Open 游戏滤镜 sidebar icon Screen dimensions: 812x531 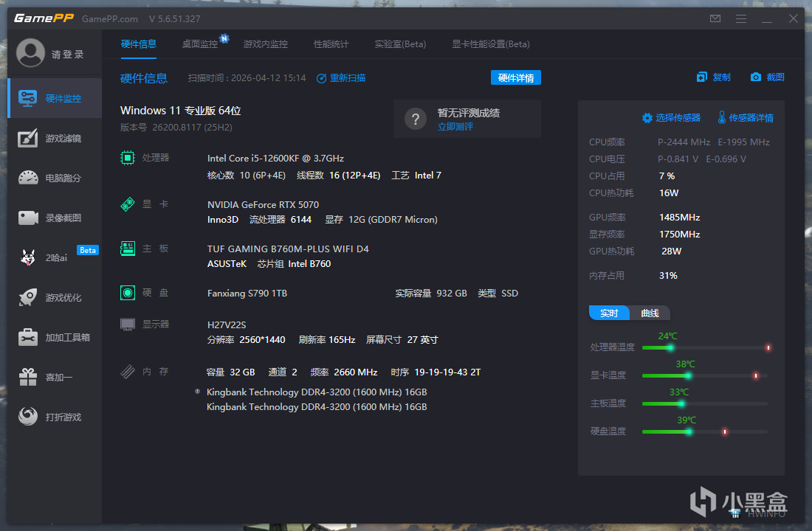(x=28, y=138)
